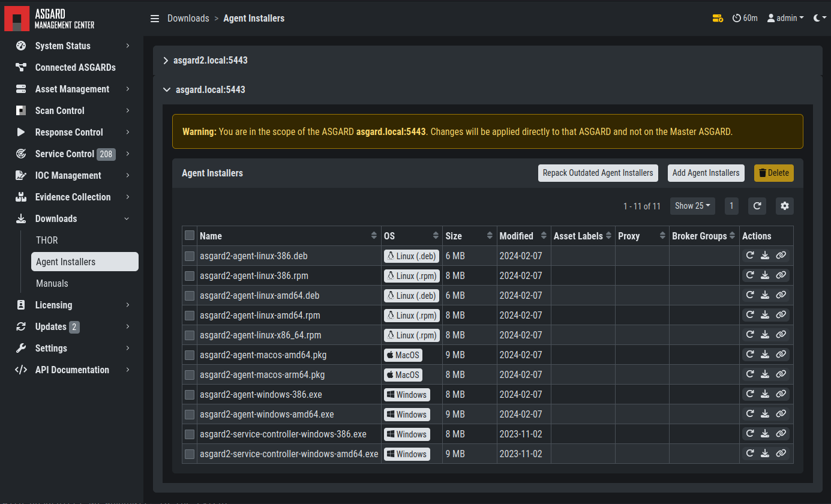Viewport: 831px width, 504px height.
Task: Copy link for asgard2-agent-macos-amd64.pkg
Action: pos(781,355)
